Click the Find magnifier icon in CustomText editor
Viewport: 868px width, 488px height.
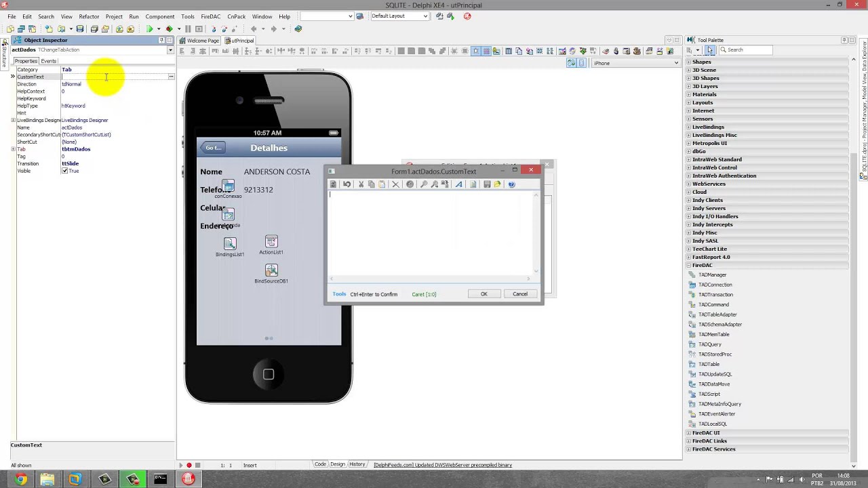pyautogui.click(x=424, y=184)
